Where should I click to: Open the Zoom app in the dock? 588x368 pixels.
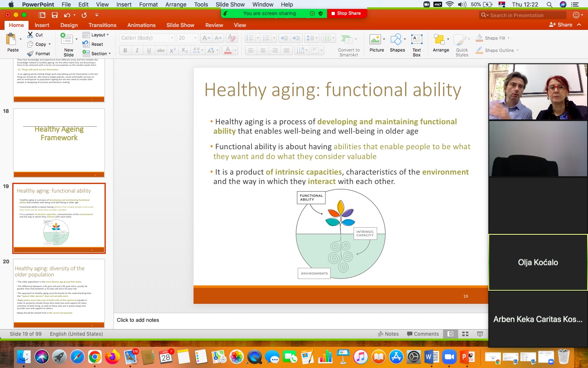pyautogui.click(x=449, y=357)
